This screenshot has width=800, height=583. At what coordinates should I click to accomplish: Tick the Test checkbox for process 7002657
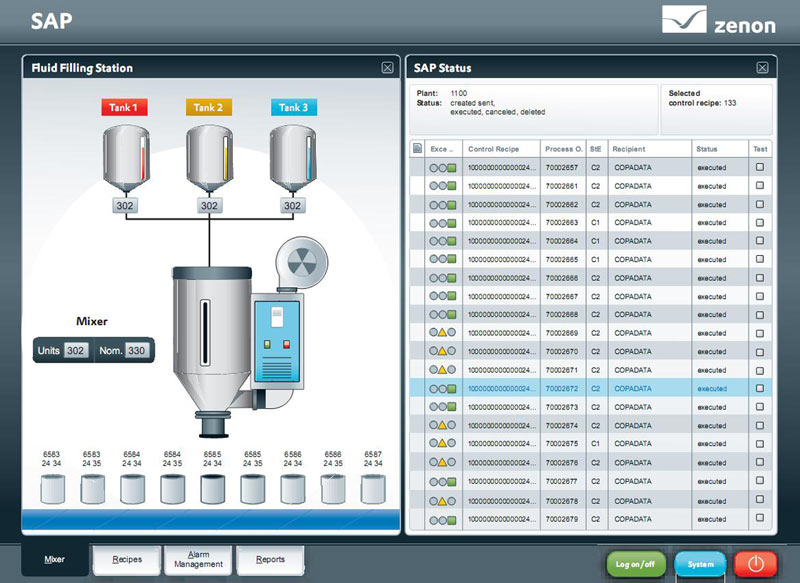coord(760,167)
